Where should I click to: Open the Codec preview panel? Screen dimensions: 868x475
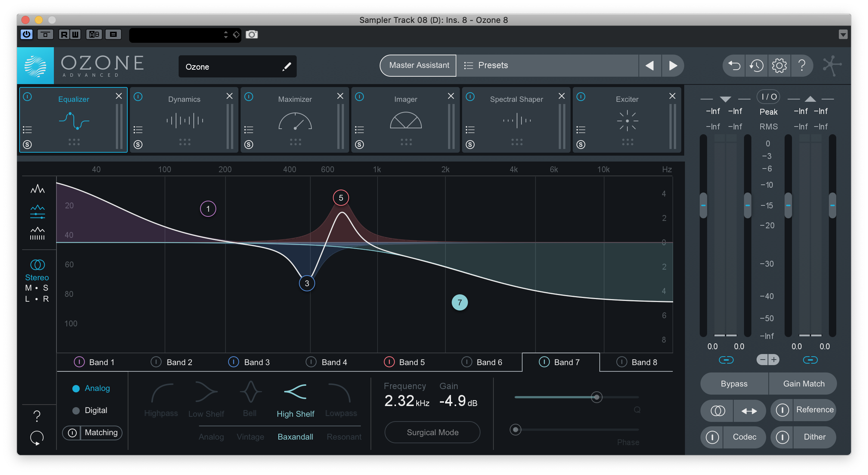click(744, 437)
